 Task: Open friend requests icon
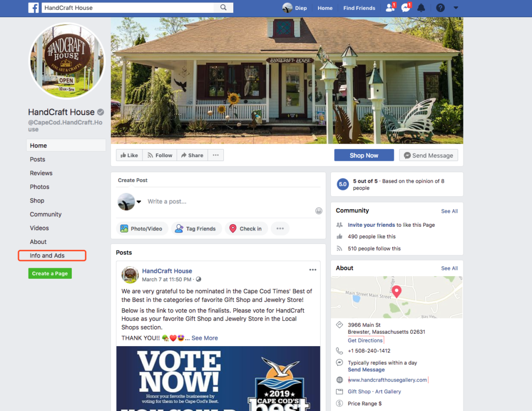click(x=391, y=7)
